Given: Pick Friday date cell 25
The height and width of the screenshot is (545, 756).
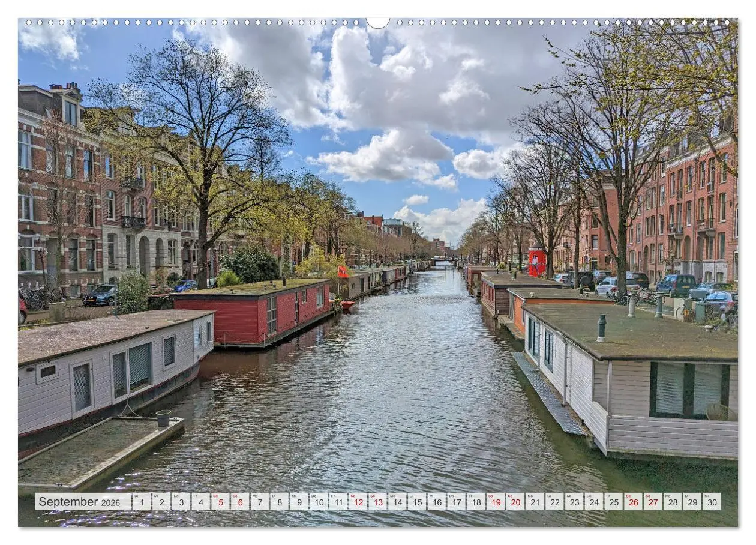Looking at the screenshot, I should click(x=613, y=502).
